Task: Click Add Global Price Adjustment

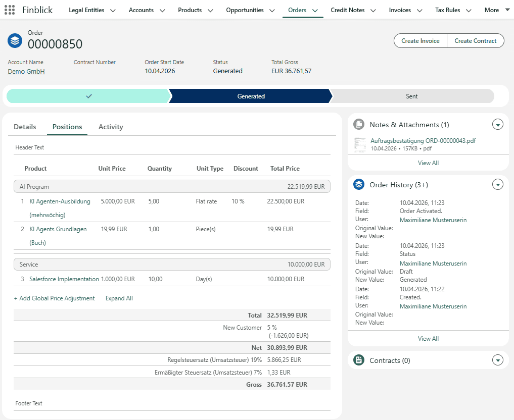Action: point(54,298)
